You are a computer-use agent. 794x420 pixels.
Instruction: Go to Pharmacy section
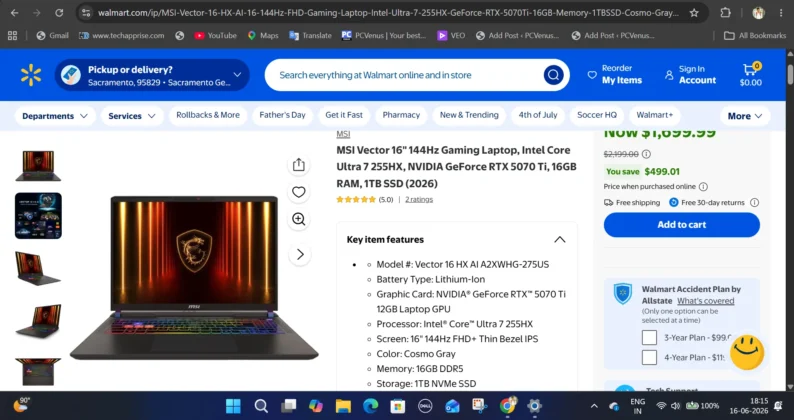tap(401, 115)
